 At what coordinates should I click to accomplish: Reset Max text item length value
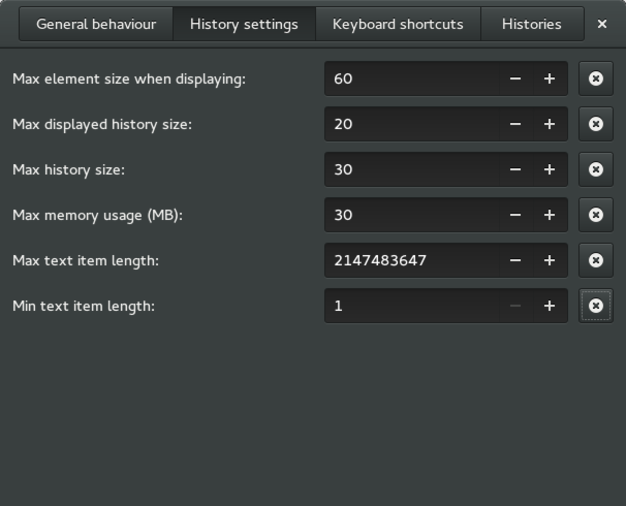pos(596,260)
